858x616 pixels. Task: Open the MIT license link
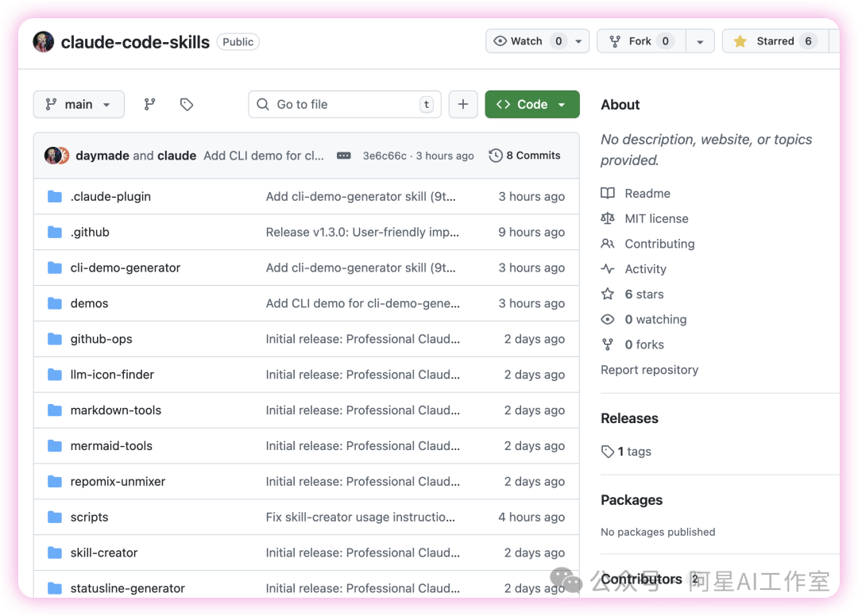point(657,218)
